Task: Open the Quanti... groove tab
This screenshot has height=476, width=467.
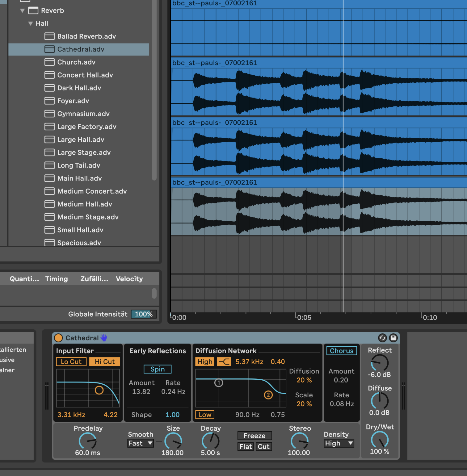Action: [24, 279]
